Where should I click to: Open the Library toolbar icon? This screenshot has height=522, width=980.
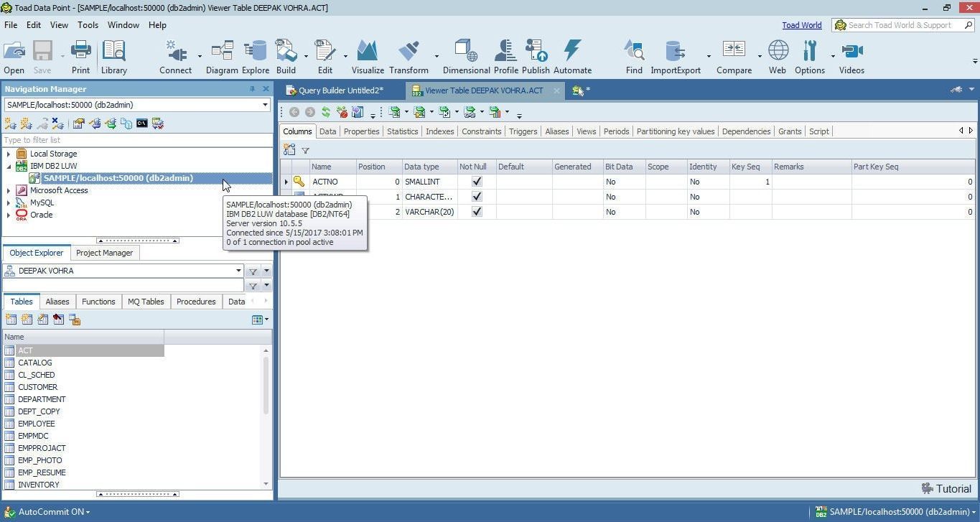(x=113, y=57)
